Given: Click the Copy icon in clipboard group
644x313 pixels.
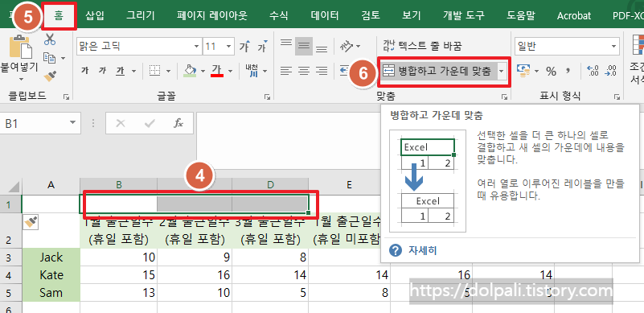Looking at the screenshot, I should point(50,58).
